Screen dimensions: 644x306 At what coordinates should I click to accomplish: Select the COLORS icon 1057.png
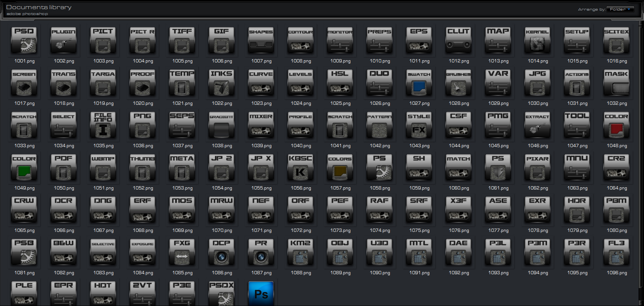tap(340, 167)
